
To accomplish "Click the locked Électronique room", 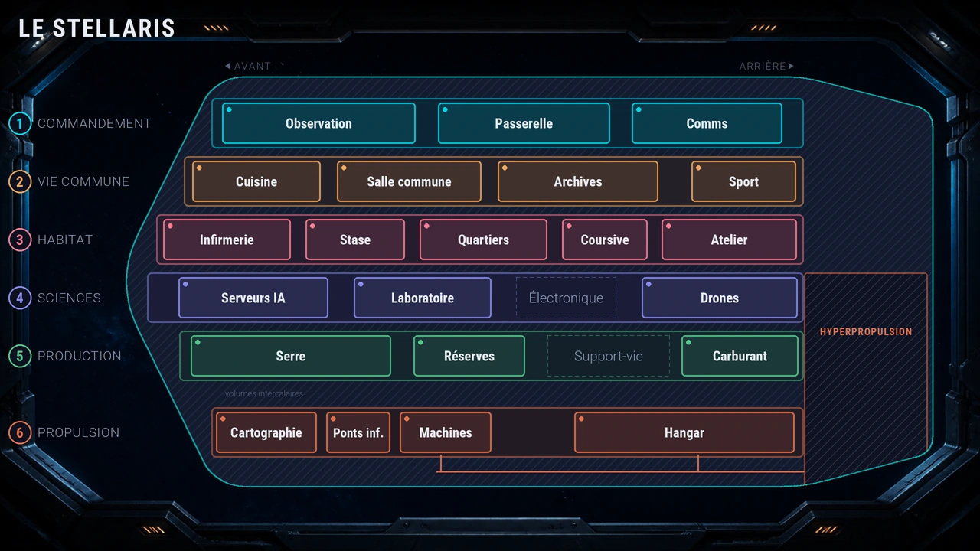I will click(566, 298).
